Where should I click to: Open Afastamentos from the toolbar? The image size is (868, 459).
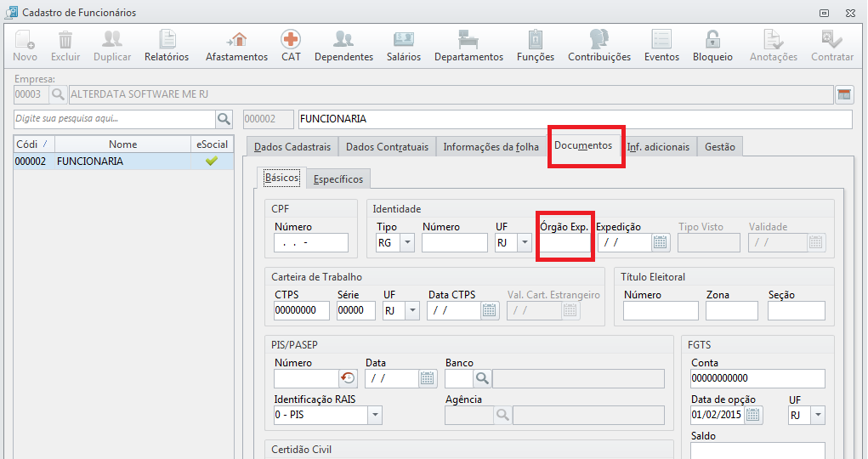click(x=237, y=45)
